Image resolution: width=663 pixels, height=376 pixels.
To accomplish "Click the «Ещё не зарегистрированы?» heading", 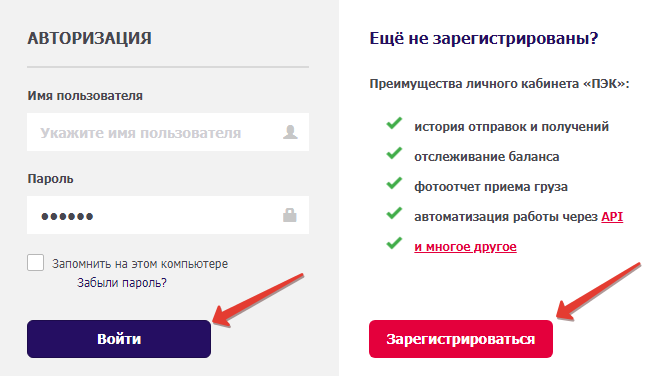I will (x=484, y=38).
